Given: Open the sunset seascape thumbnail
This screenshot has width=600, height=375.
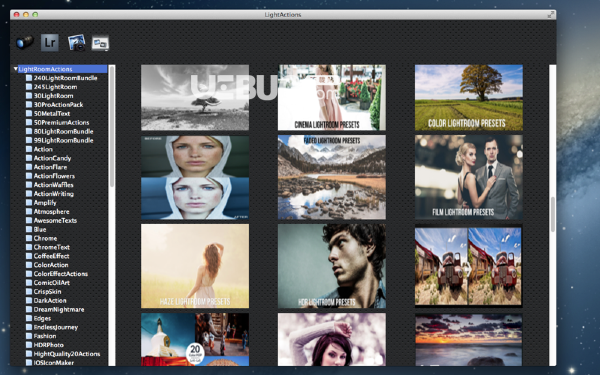Looking at the screenshot, I should [x=469, y=339].
